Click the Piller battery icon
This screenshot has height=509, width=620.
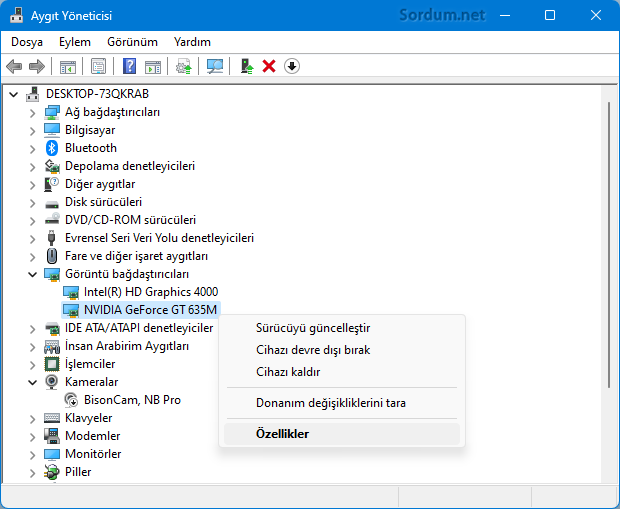click(x=52, y=472)
